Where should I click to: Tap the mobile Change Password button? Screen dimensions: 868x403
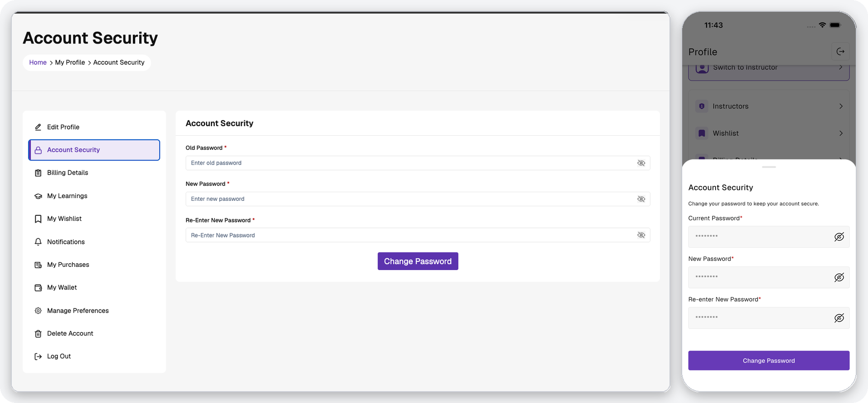(x=769, y=360)
